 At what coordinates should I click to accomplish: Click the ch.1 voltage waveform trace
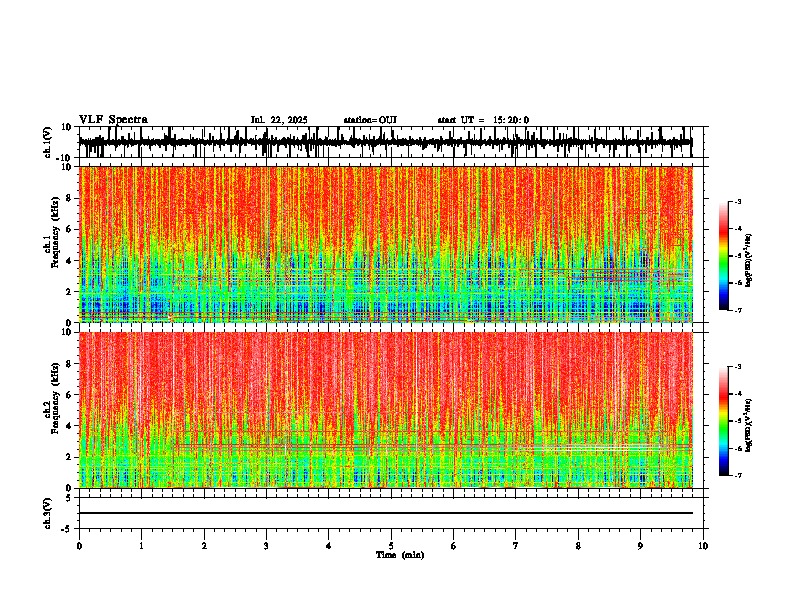(x=385, y=142)
